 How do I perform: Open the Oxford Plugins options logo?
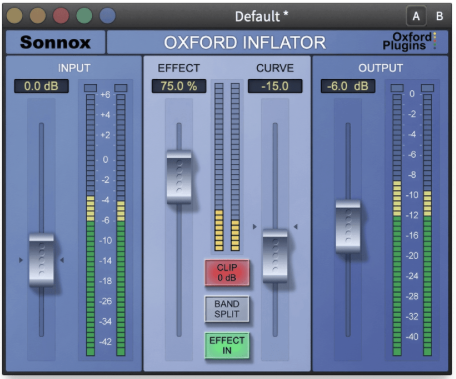pos(409,41)
